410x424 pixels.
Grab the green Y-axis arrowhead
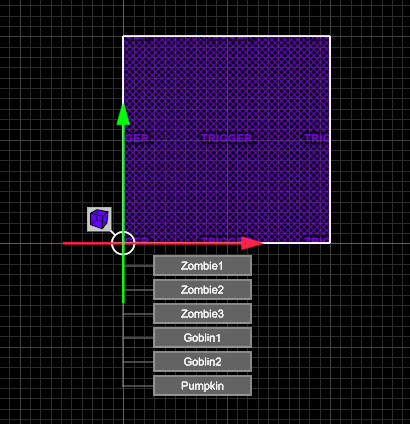click(x=123, y=115)
